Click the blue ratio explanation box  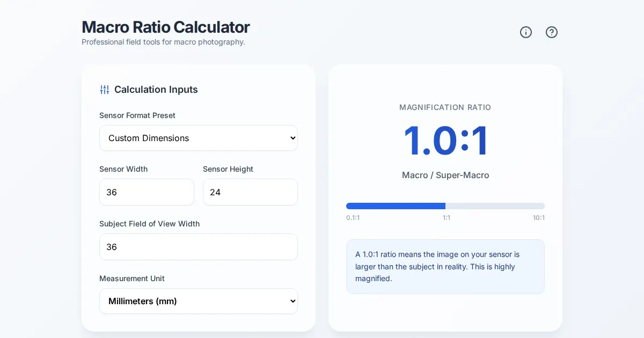click(x=445, y=267)
